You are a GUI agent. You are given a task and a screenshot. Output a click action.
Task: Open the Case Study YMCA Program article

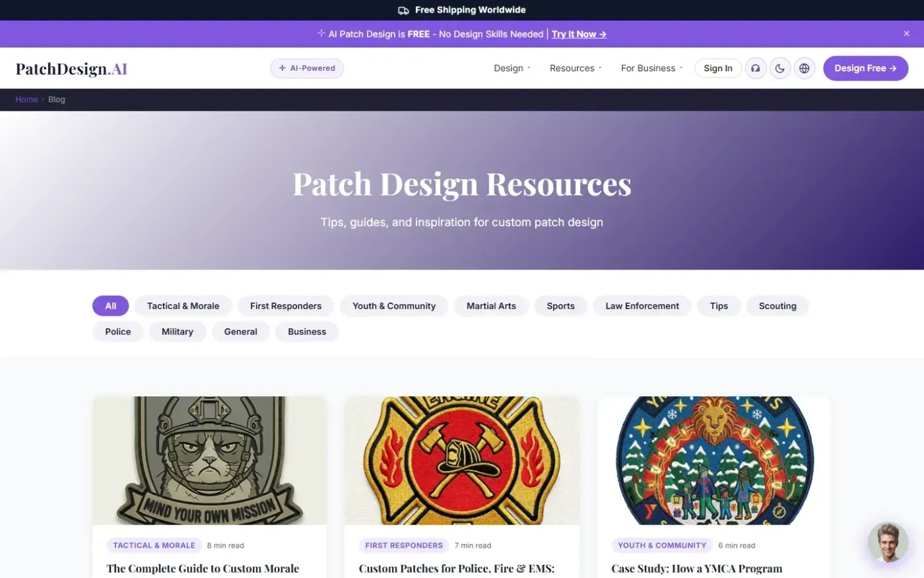(697, 569)
